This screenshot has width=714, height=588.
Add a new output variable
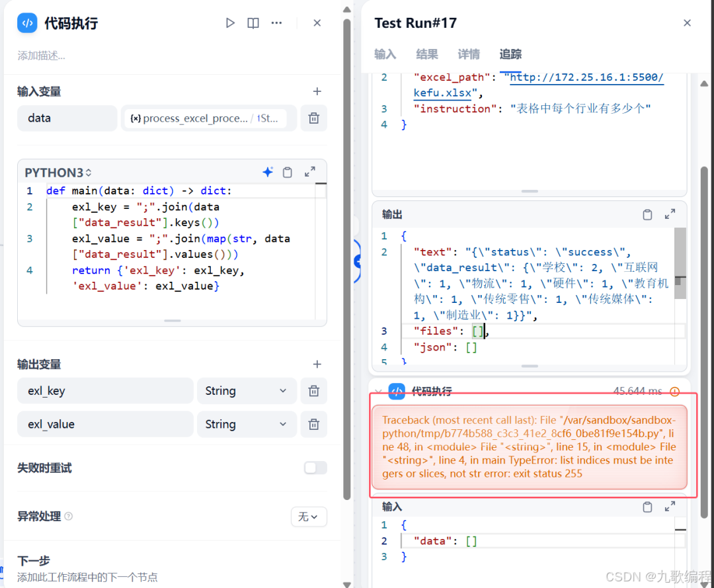317,364
